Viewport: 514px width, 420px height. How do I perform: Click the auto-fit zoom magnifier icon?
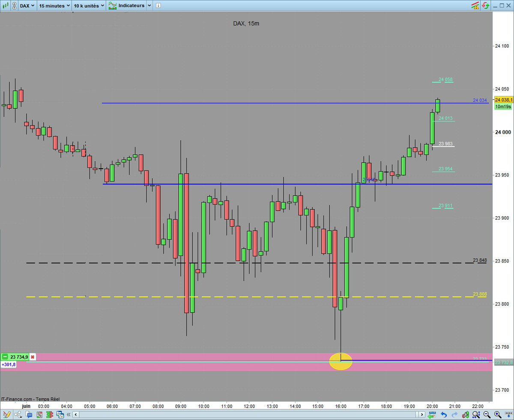476,414
